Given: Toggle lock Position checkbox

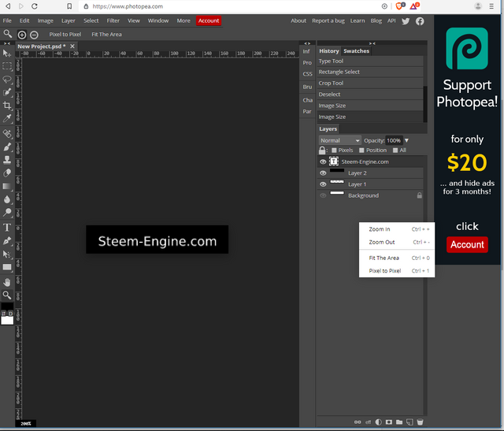Looking at the screenshot, I should pos(361,150).
